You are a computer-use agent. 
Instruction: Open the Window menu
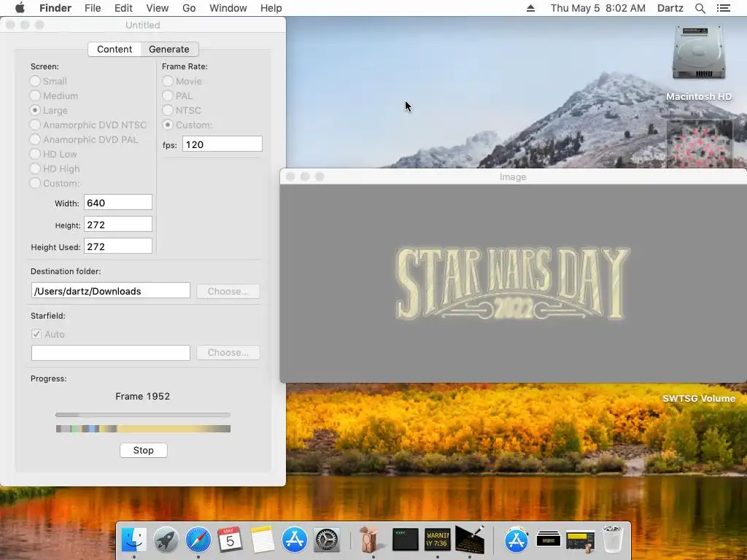pyautogui.click(x=228, y=8)
